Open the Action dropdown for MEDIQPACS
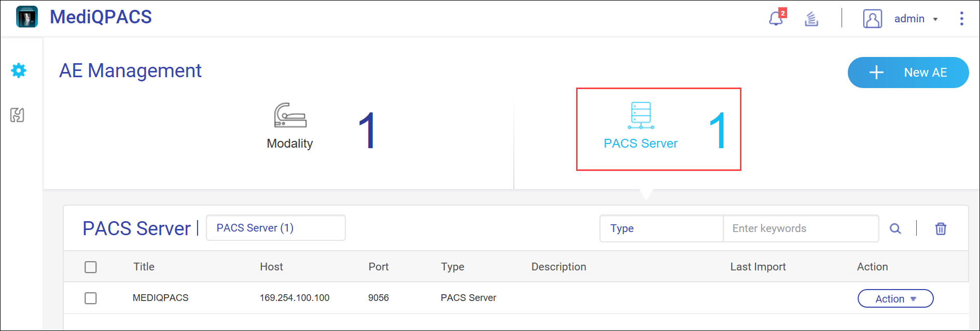 (x=895, y=299)
